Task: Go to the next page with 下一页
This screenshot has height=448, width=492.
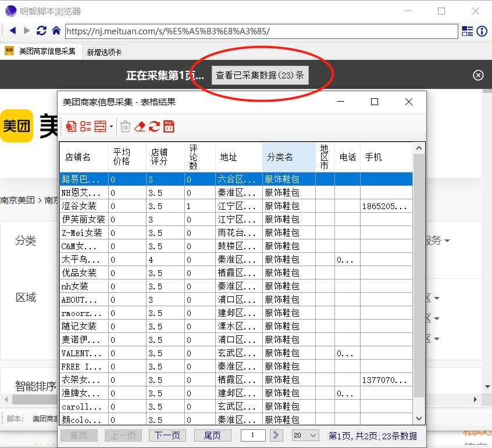Action: point(167,435)
